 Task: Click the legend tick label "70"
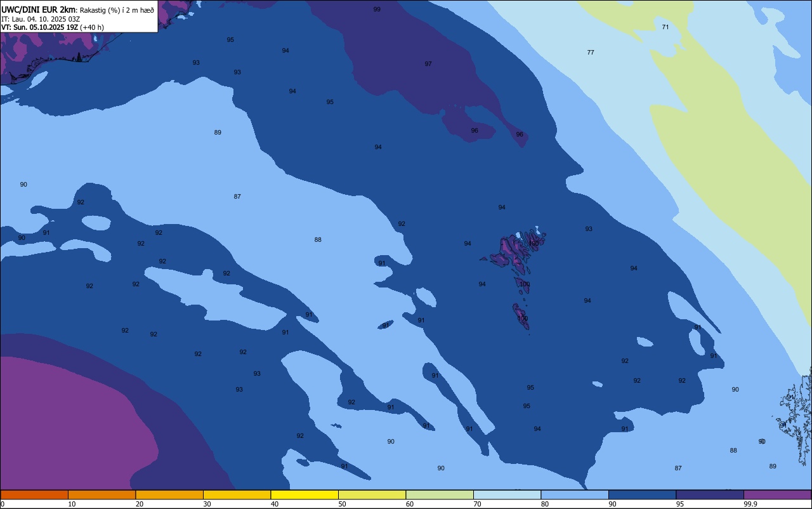click(477, 504)
